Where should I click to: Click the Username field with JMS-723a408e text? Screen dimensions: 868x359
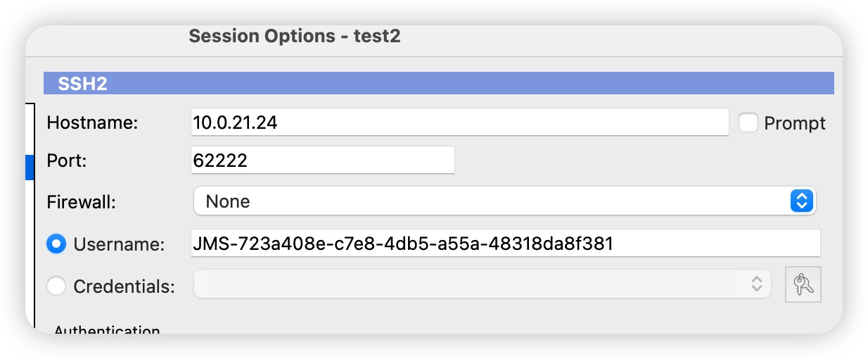(x=505, y=244)
